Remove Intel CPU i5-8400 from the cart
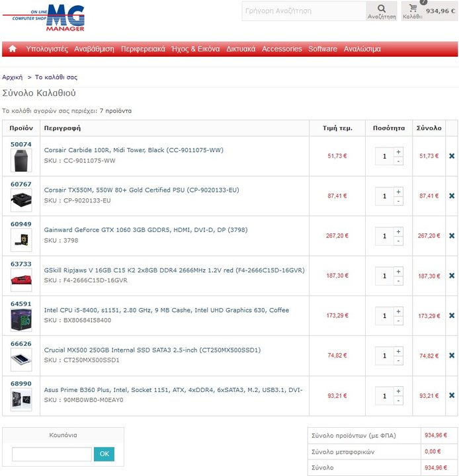The height and width of the screenshot is (476, 459). pyautogui.click(x=452, y=315)
